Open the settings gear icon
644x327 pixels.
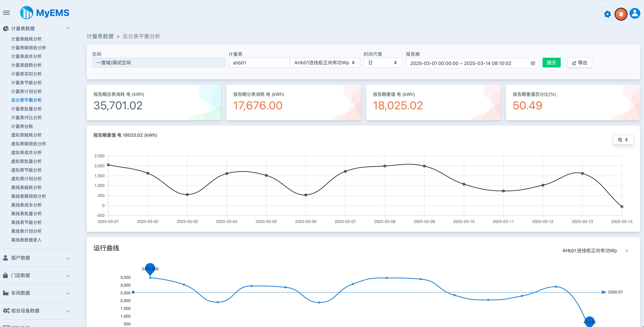[607, 14]
